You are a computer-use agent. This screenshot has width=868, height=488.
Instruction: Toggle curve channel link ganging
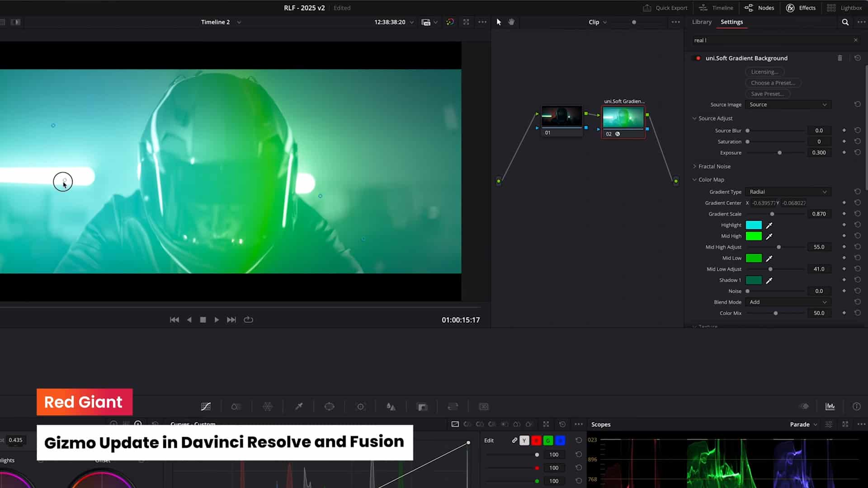coord(514,440)
